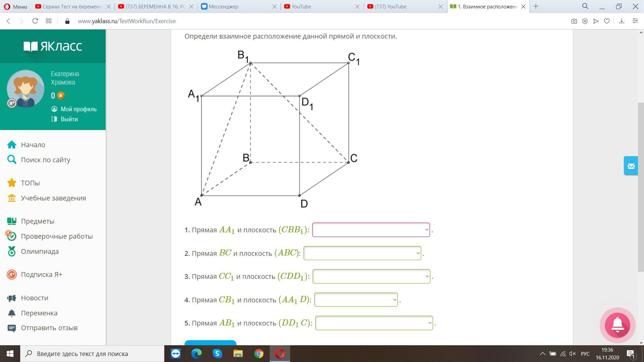Close the active ЯКласс tab
The image size is (644, 362).
point(523,6)
